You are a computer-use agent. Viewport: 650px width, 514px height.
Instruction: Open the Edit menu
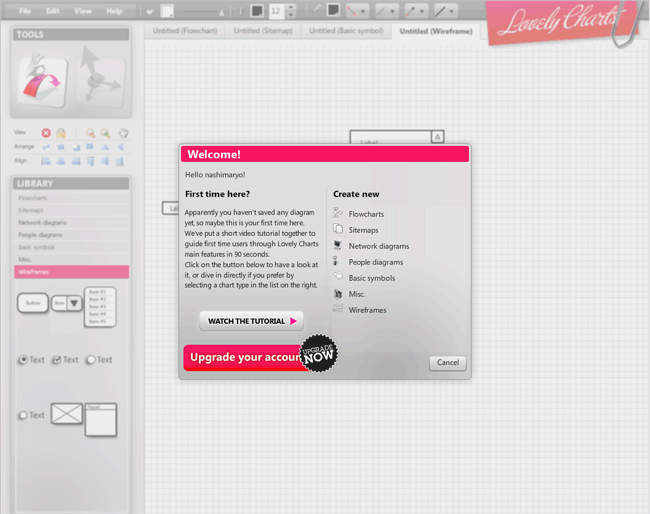coord(53,11)
